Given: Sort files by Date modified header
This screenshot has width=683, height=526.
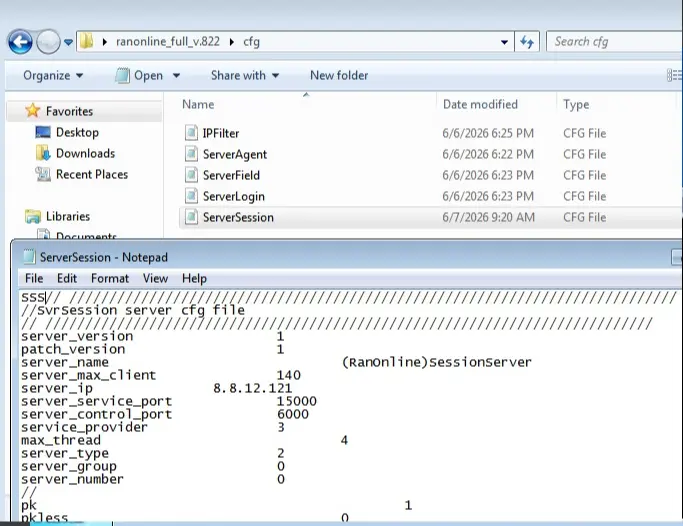Looking at the screenshot, I should tap(480, 105).
